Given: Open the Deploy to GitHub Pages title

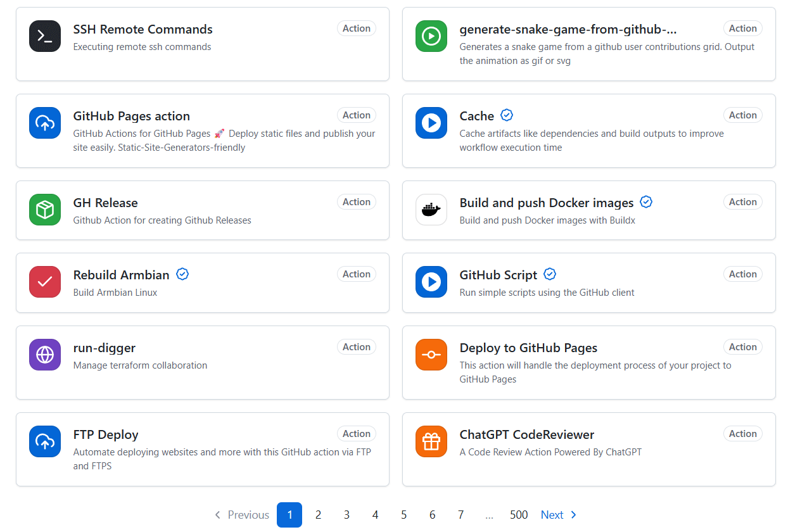Looking at the screenshot, I should coord(528,348).
